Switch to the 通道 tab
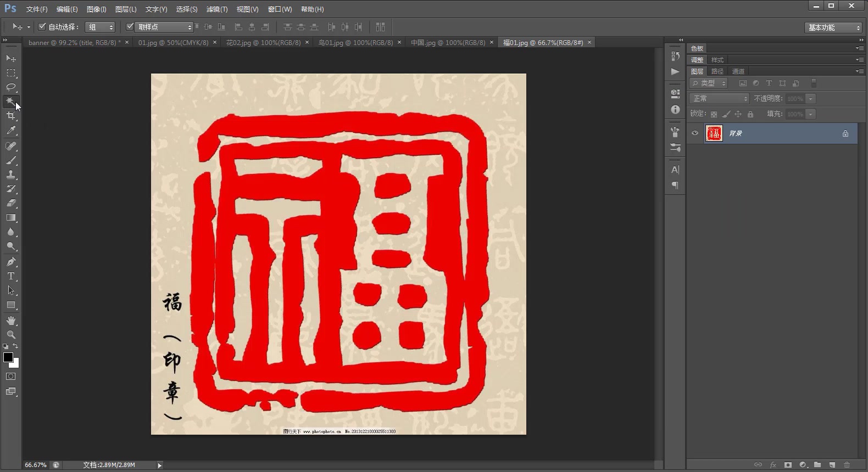 [738, 71]
